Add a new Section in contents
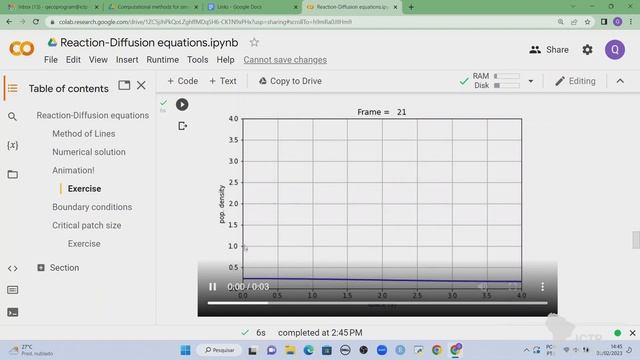The image size is (640, 360). coord(58,268)
